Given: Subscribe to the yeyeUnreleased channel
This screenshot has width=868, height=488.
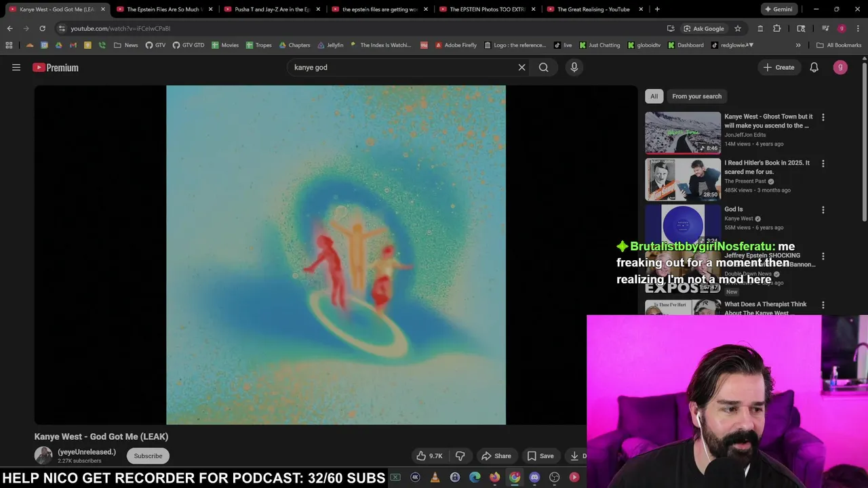Looking at the screenshot, I should click(148, 456).
